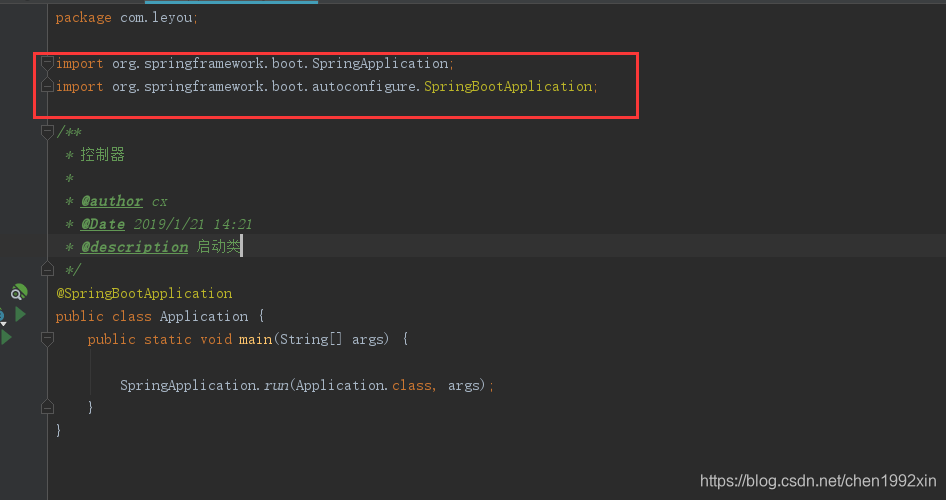
Task: Click SpringApplication in the first import
Action: pyautogui.click(x=380, y=63)
